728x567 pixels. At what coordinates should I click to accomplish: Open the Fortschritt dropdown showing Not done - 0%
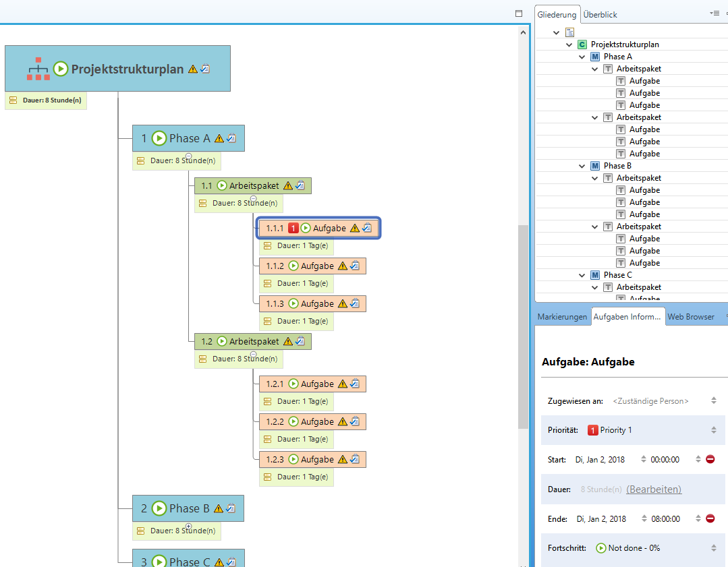[x=714, y=548]
